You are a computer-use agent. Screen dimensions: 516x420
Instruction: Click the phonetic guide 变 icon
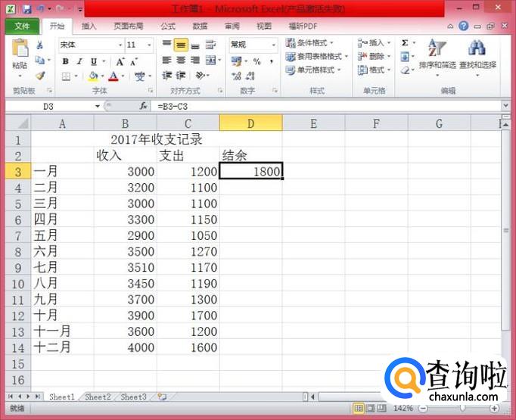[140, 76]
